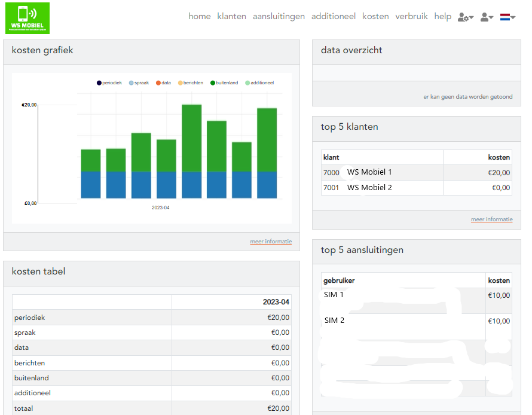Click the 2023-04 column header in kosten tabel
This screenshot has height=415, width=532.
tap(276, 302)
